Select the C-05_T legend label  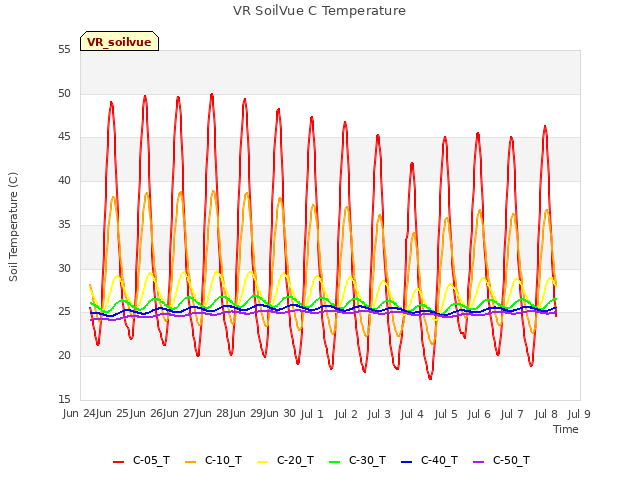[x=151, y=460]
